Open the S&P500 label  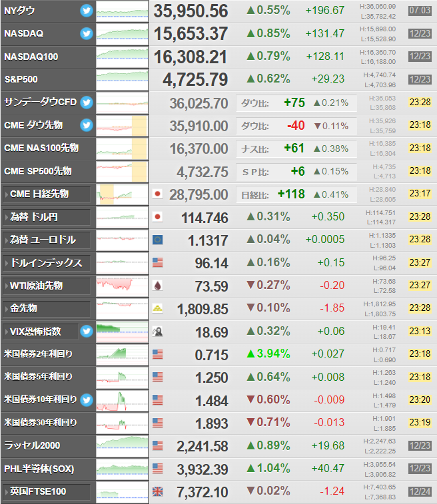(x=21, y=79)
